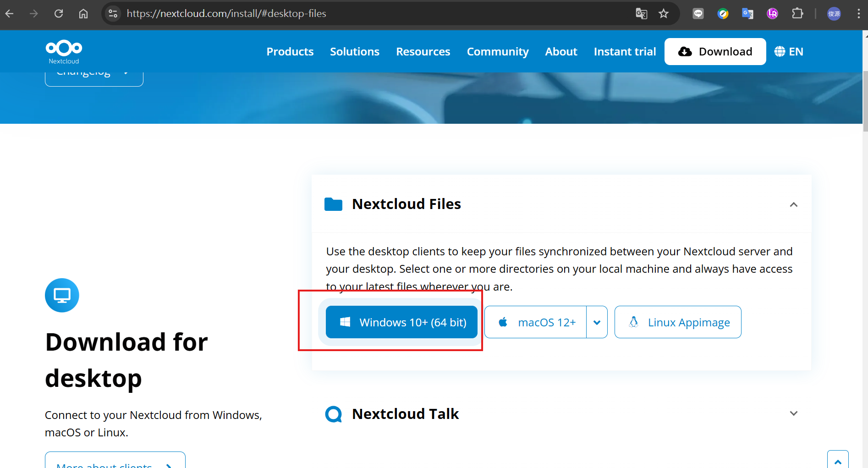
Task: Click the scroll-to-top arrow button
Action: point(837,461)
